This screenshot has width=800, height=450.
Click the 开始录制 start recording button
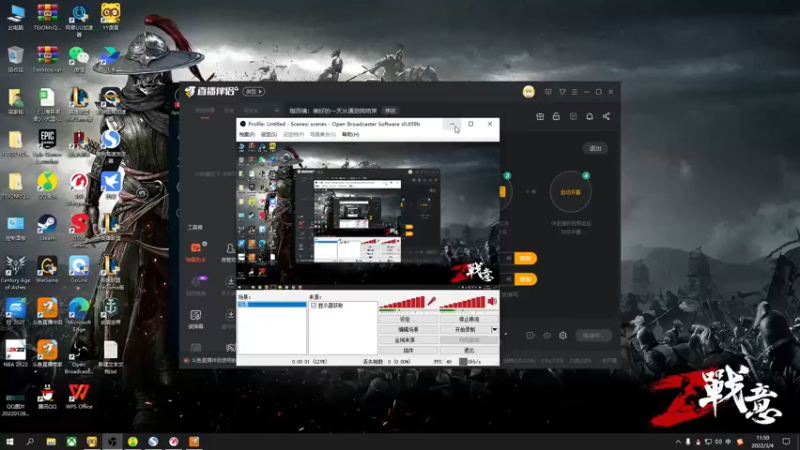tap(465, 330)
